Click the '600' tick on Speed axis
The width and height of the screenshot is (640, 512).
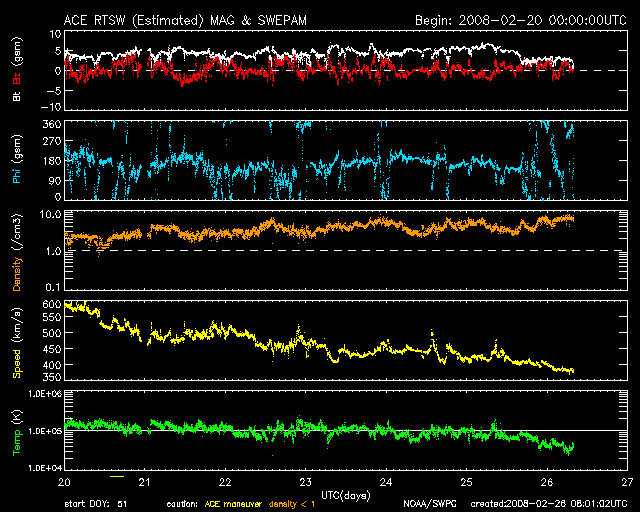tap(52, 304)
